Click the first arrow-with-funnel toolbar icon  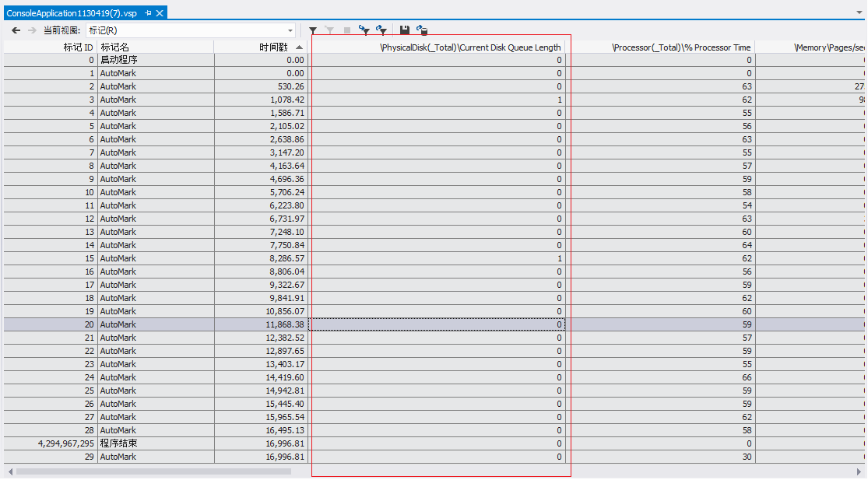[364, 30]
